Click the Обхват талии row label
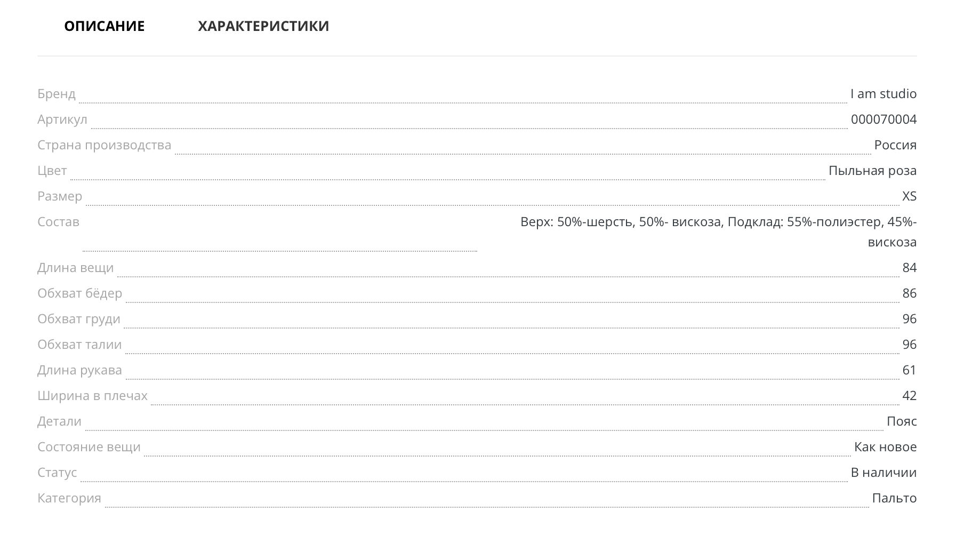 [x=79, y=345]
